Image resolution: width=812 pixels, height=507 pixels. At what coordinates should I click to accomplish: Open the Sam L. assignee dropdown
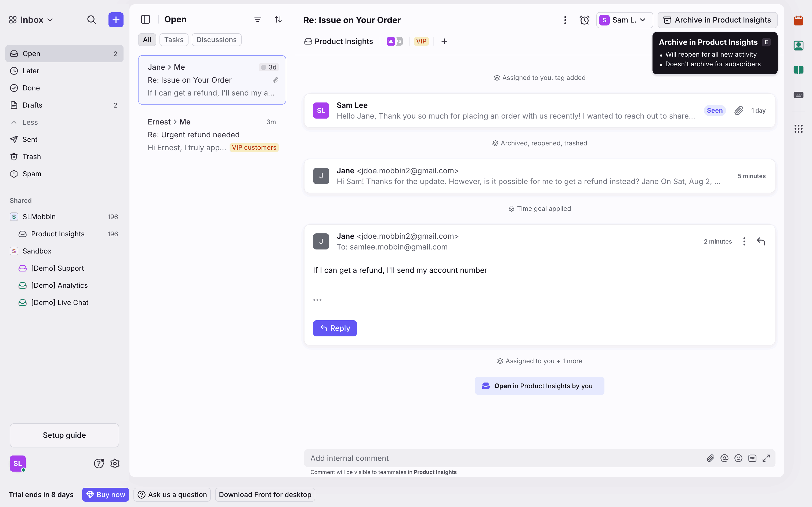[624, 20]
